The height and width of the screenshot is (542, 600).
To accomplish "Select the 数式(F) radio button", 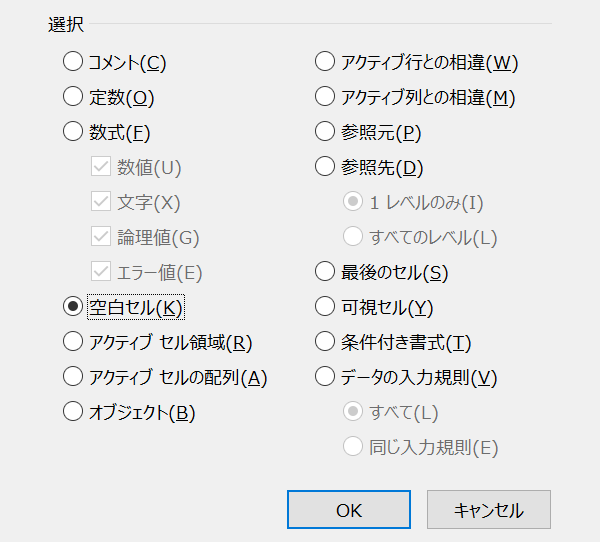I will (73, 131).
